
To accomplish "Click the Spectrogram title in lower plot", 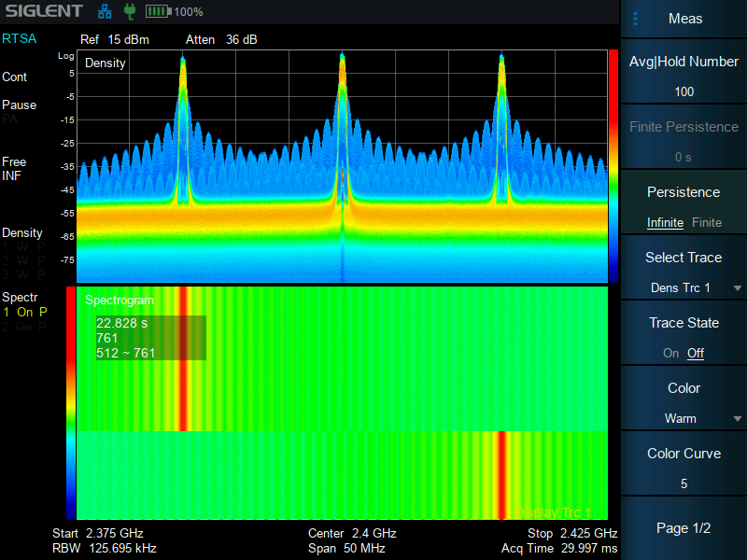I will pos(120,300).
